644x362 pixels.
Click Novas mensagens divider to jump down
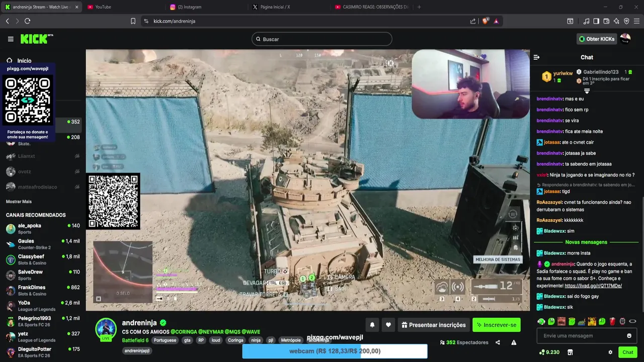point(586,242)
